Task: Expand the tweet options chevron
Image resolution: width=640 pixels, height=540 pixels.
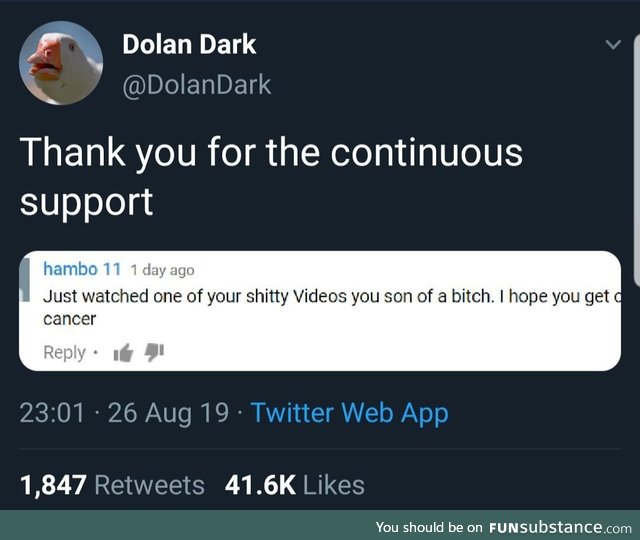Action: 613,44
